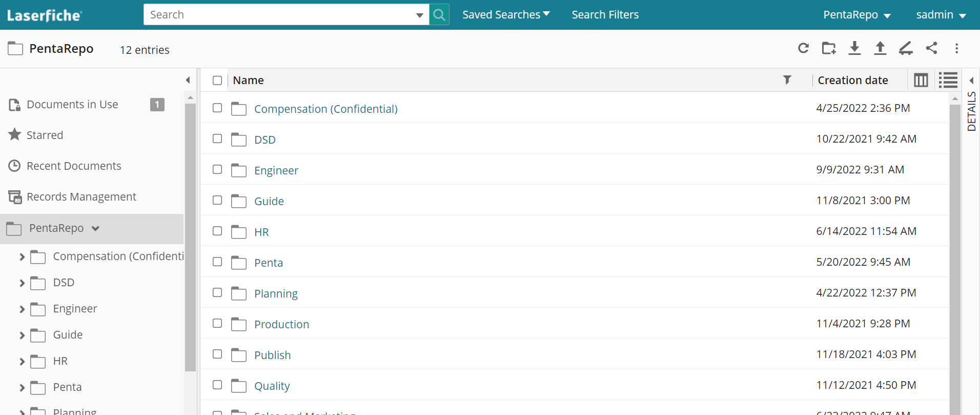This screenshot has height=415, width=980.
Task: Switch to list view icon
Action: tap(948, 80)
